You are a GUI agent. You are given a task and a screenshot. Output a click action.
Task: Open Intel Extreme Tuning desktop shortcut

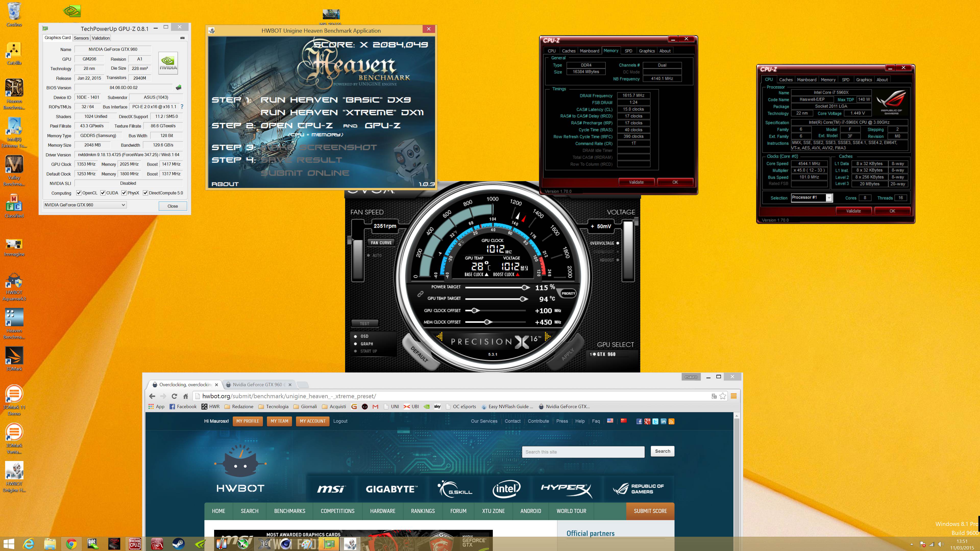click(14, 133)
